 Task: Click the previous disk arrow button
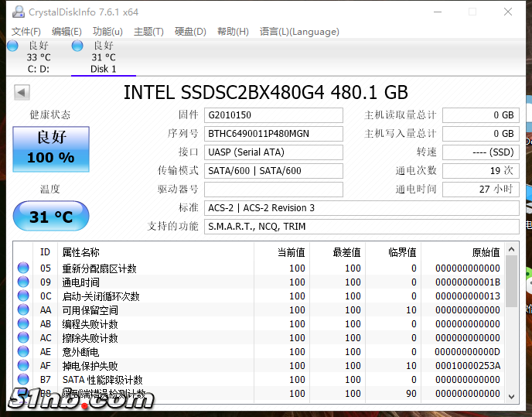point(22,93)
